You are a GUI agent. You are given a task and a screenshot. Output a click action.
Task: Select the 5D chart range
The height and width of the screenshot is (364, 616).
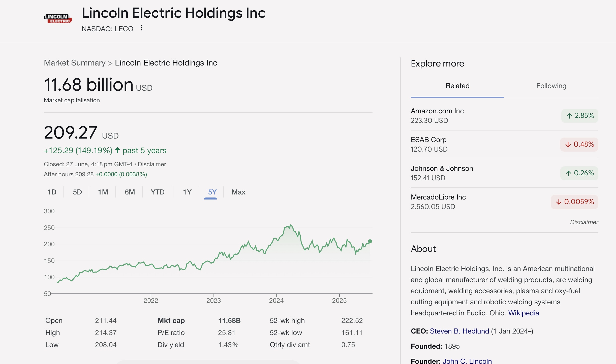click(77, 192)
